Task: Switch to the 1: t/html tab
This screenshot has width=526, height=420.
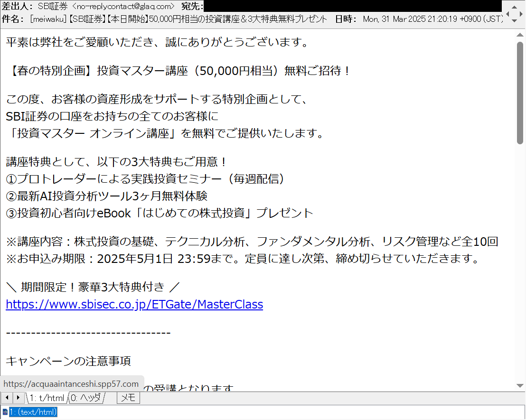Action: point(47,398)
